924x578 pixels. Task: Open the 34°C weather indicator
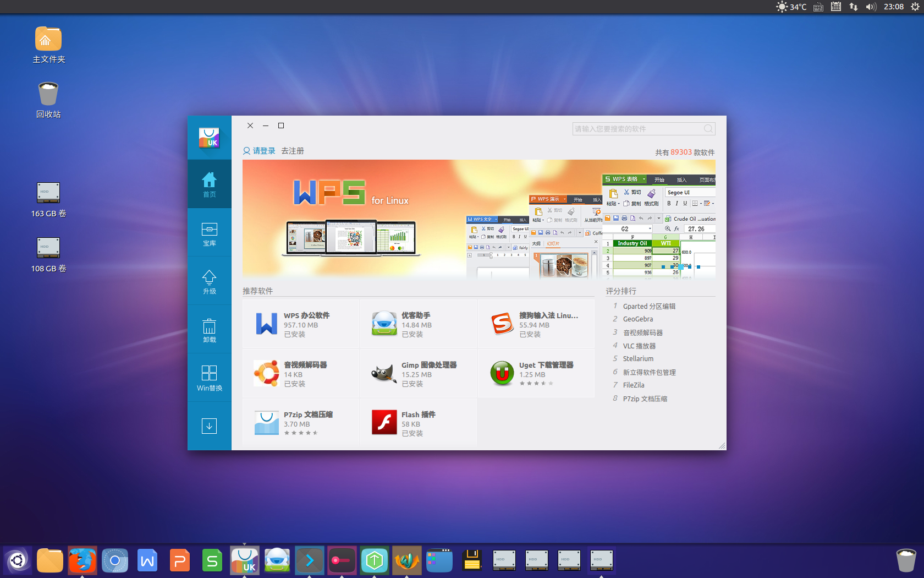791,7
